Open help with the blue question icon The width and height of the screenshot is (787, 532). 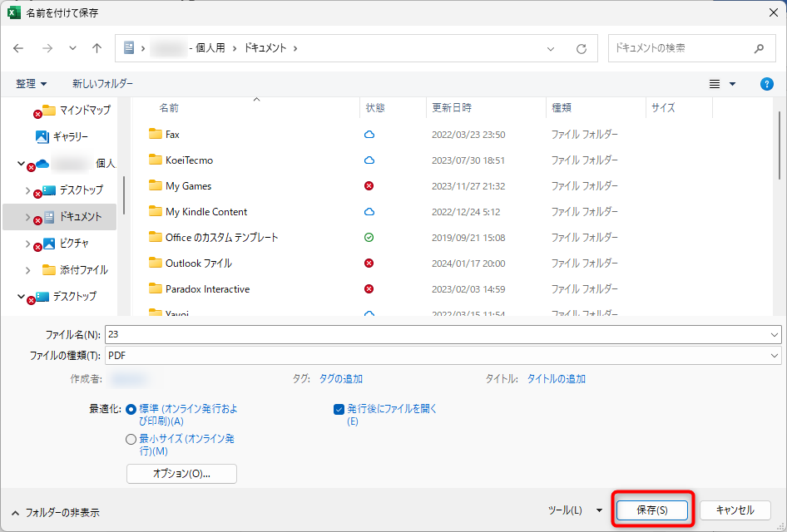pos(766,84)
